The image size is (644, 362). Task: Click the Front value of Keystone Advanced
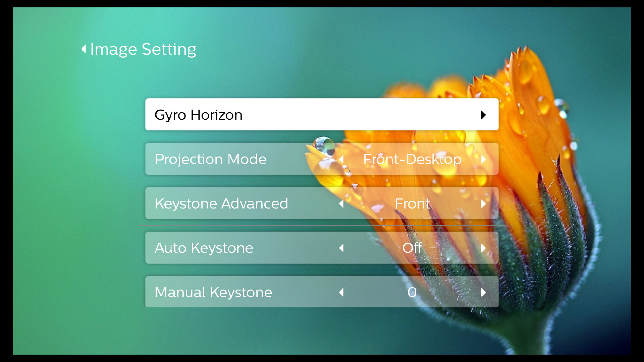point(412,203)
